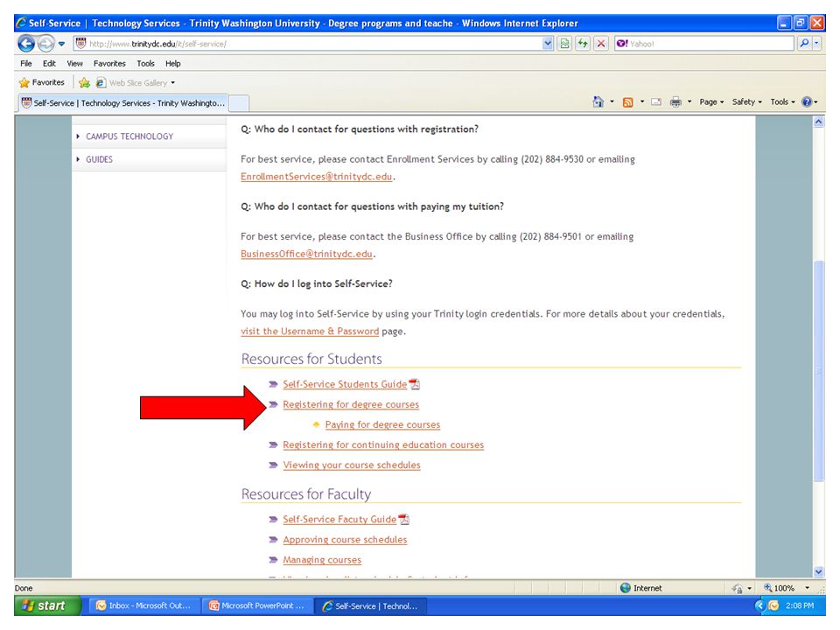The width and height of the screenshot is (840, 630).
Task: Open Registering for degree courses link
Action: [351, 404]
